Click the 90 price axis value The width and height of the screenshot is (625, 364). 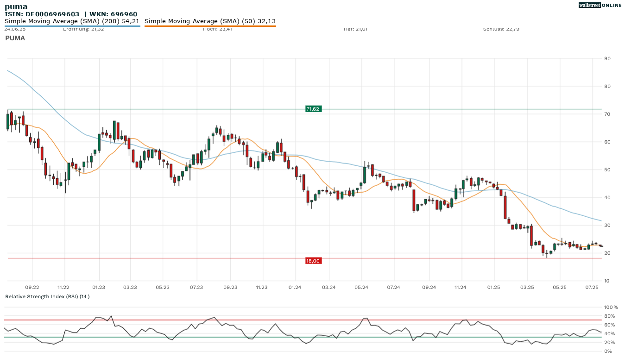pyautogui.click(x=607, y=58)
